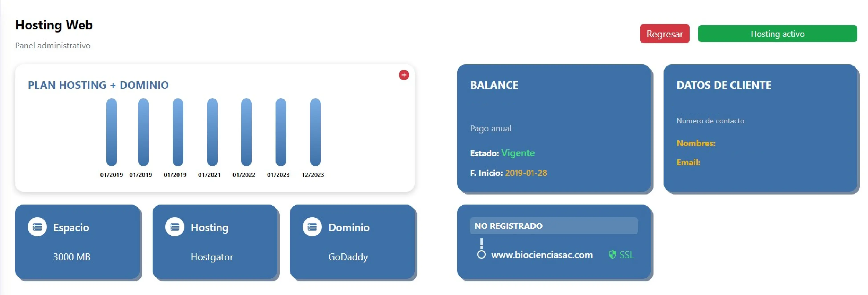
Task: Select the first 01/2019 chart bar
Action: click(112, 132)
